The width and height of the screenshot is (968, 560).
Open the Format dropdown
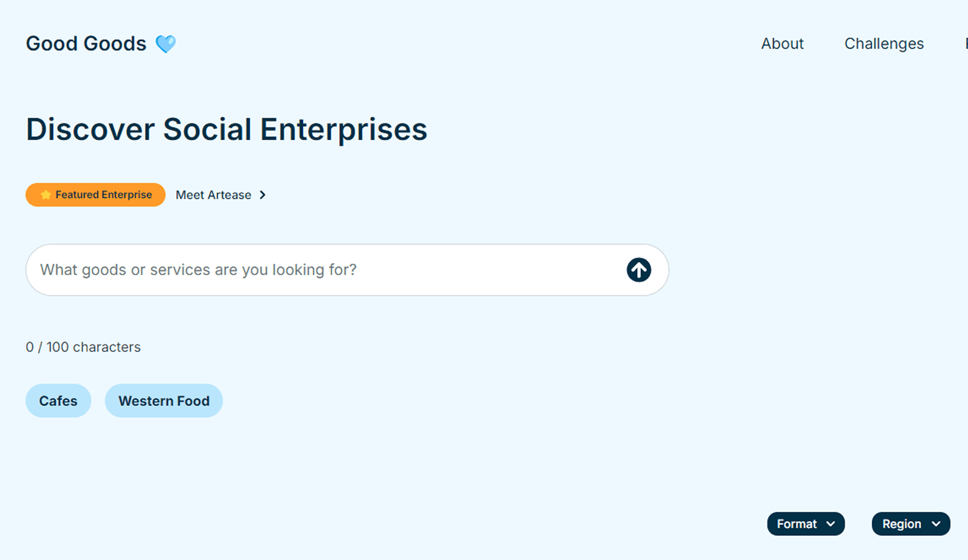806,524
